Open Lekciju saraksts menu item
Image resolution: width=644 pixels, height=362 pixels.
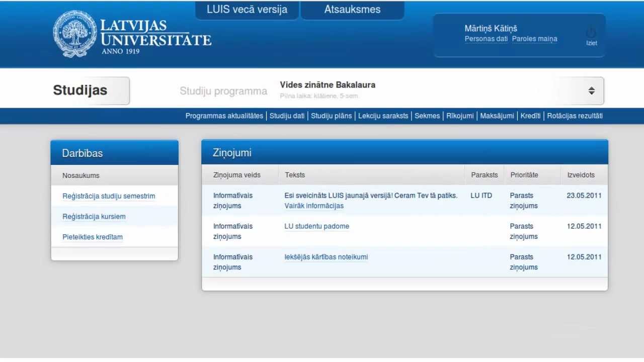(x=383, y=116)
